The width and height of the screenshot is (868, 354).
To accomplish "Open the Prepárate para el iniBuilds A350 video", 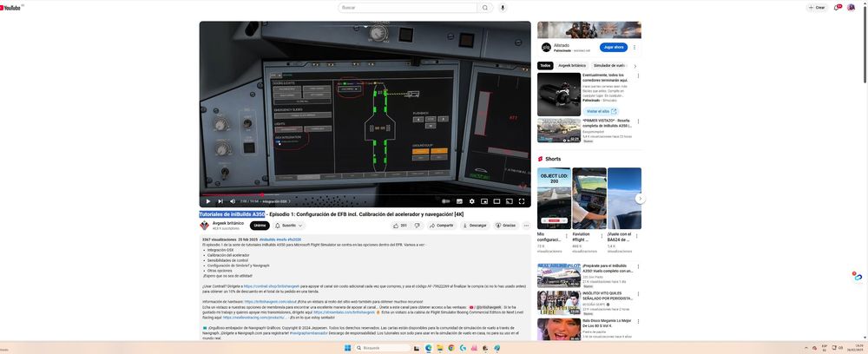I will pos(559,275).
